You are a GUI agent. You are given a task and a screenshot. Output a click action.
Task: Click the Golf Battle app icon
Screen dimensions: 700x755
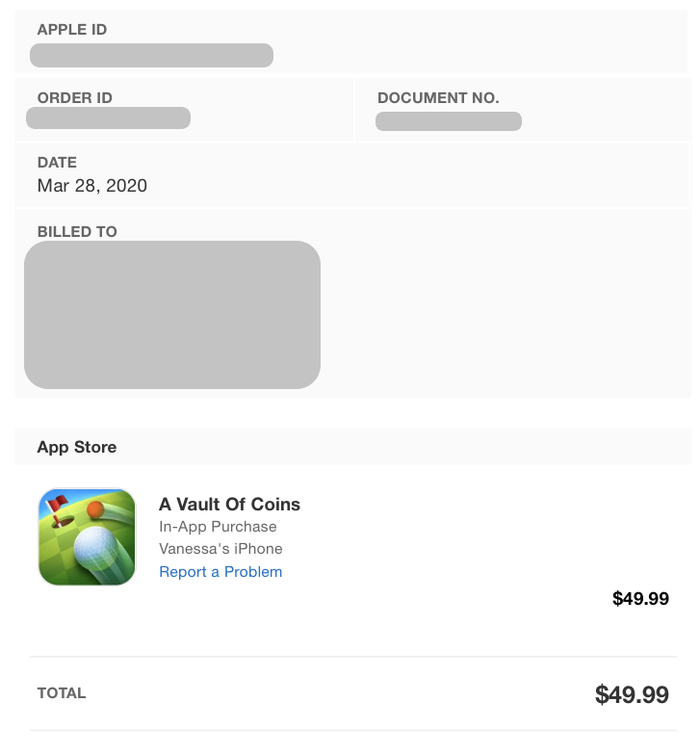pos(87,537)
